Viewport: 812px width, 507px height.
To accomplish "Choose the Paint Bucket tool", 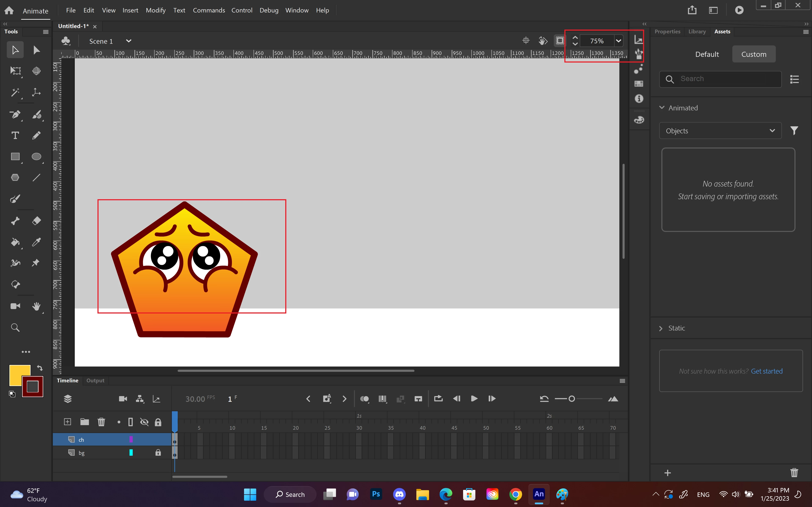I will [x=15, y=242].
